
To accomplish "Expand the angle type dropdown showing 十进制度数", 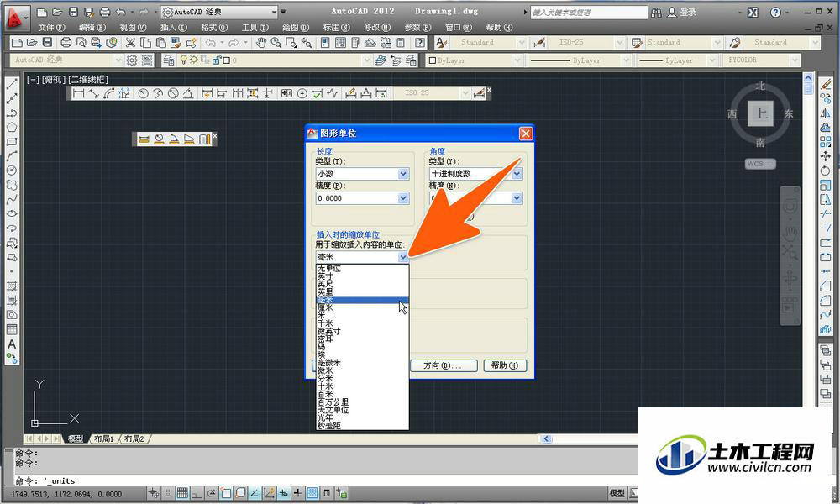I will click(x=517, y=174).
